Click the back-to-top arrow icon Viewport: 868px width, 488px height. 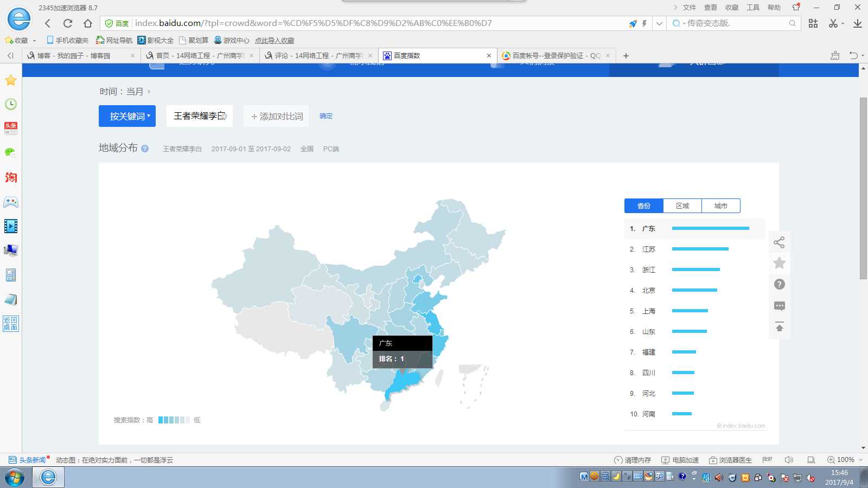point(779,327)
